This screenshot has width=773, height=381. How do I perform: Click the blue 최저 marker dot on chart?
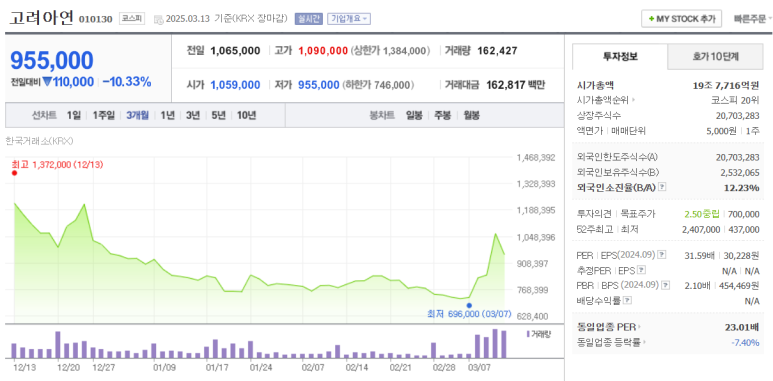click(469, 305)
